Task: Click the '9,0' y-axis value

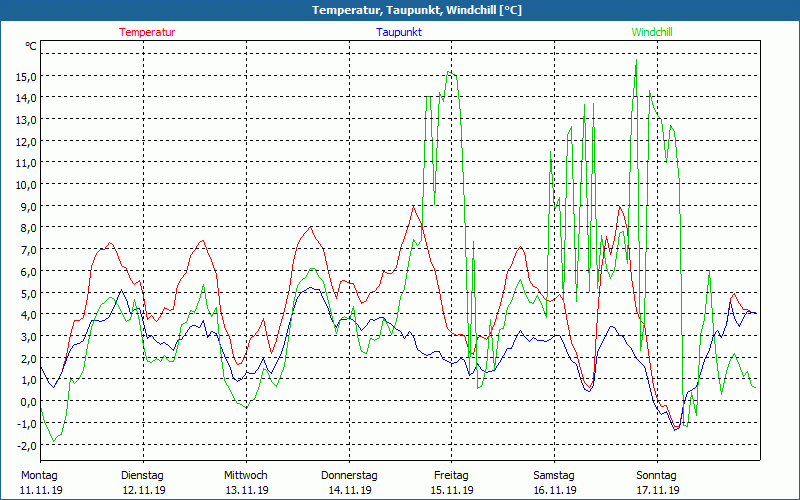Action: [28, 207]
